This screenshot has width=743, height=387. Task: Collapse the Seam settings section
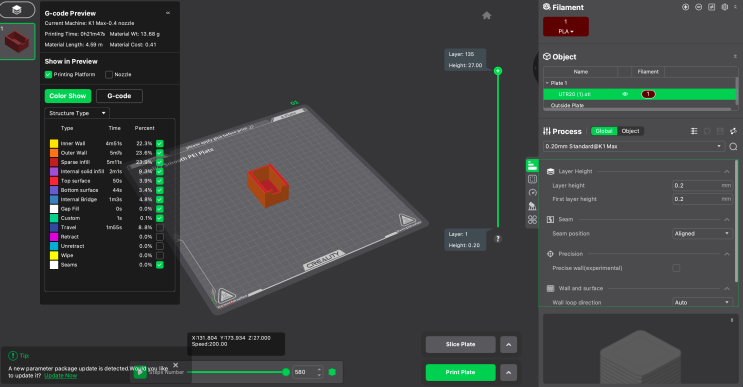tap(726, 219)
